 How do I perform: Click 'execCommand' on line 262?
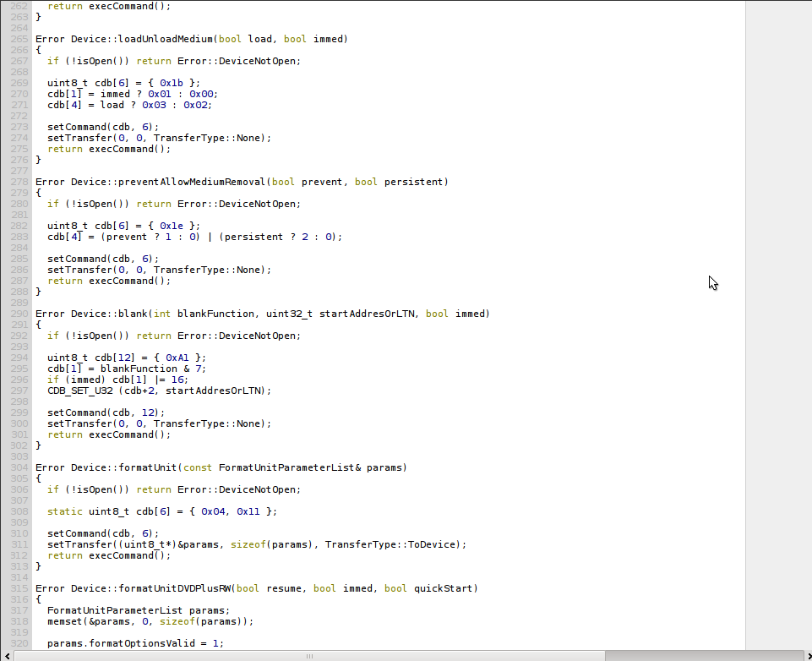point(121,6)
